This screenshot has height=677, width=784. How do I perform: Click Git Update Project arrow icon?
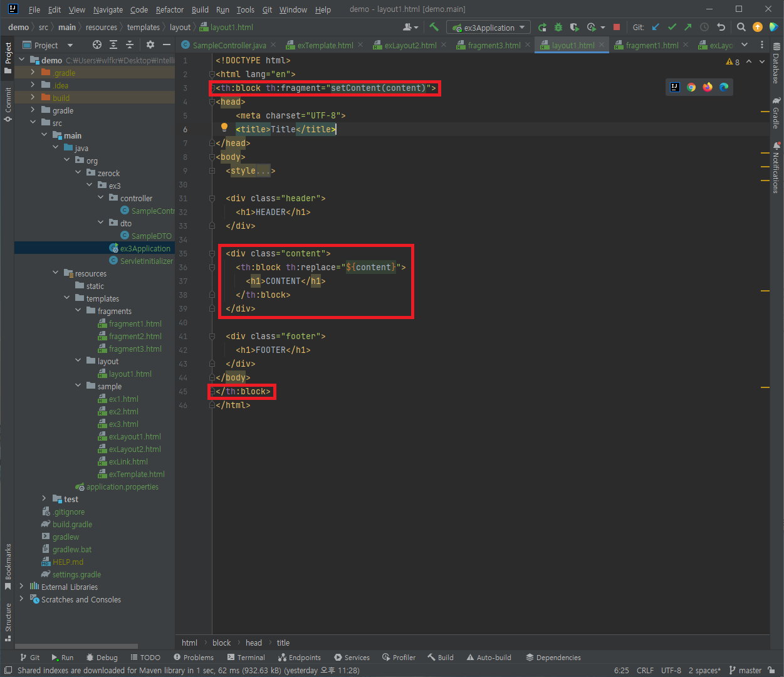click(656, 27)
